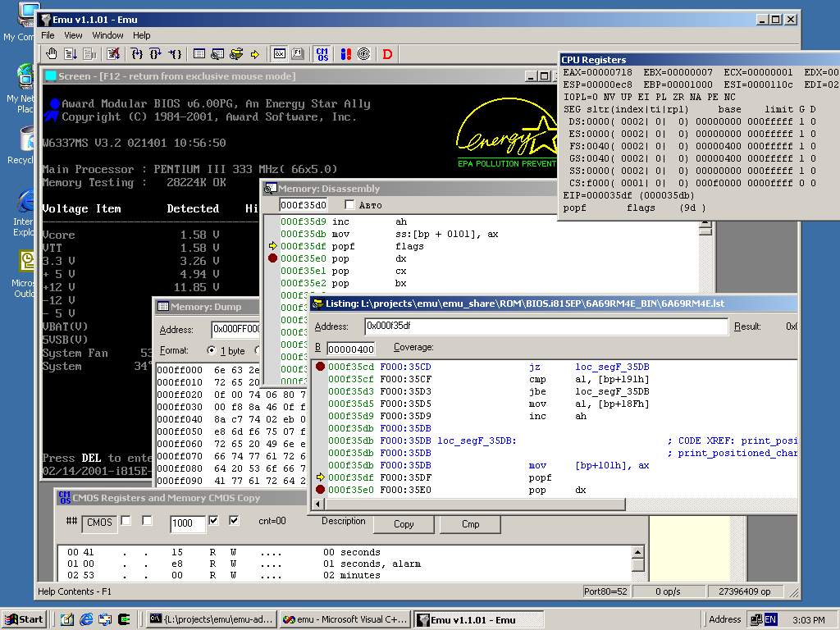
Task: Open the Disassembly window toolbar icon
Action: click(x=217, y=53)
